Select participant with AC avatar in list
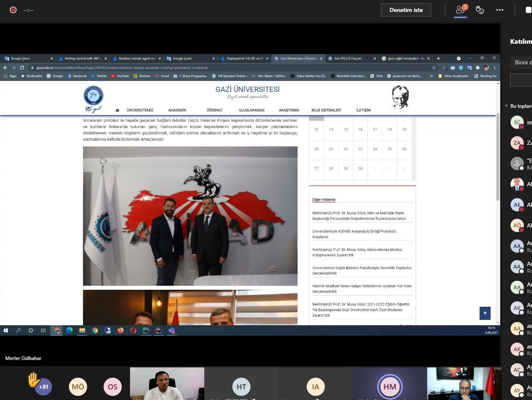Image resolution: width=532 pixels, height=400 pixels. click(x=517, y=370)
